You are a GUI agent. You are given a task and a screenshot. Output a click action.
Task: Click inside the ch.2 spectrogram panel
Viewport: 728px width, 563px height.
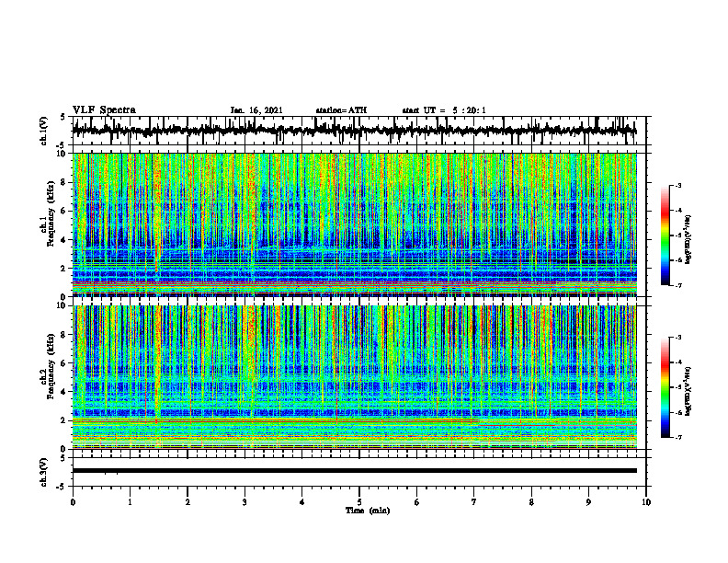(x=354, y=377)
